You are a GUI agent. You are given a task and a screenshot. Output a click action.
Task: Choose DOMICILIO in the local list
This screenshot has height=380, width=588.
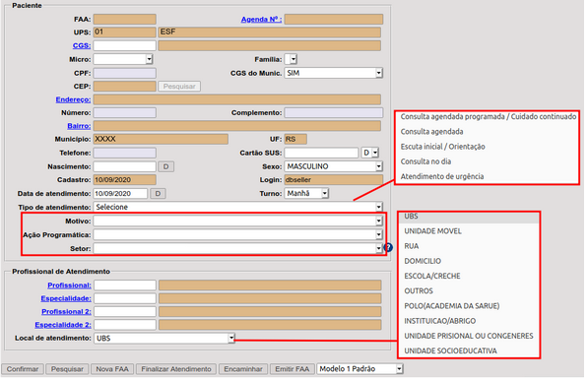(423, 261)
